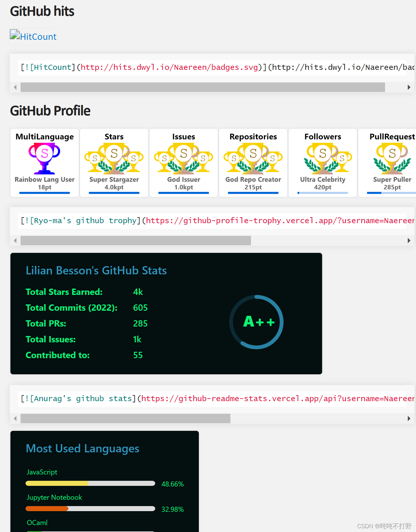Click left scroll arrow under trophy code

pyautogui.click(x=15, y=241)
